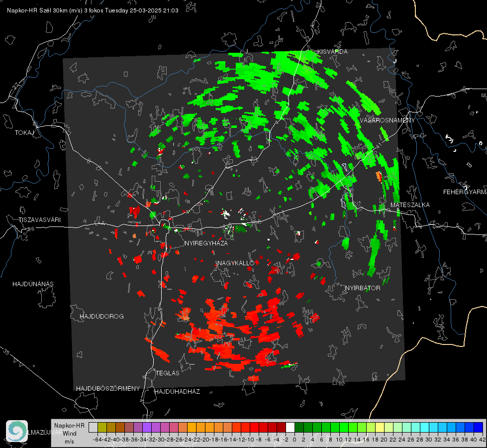Click the NYÍREGYHÁZA city label
This screenshot has height=448, width=487.
(206, 243)
